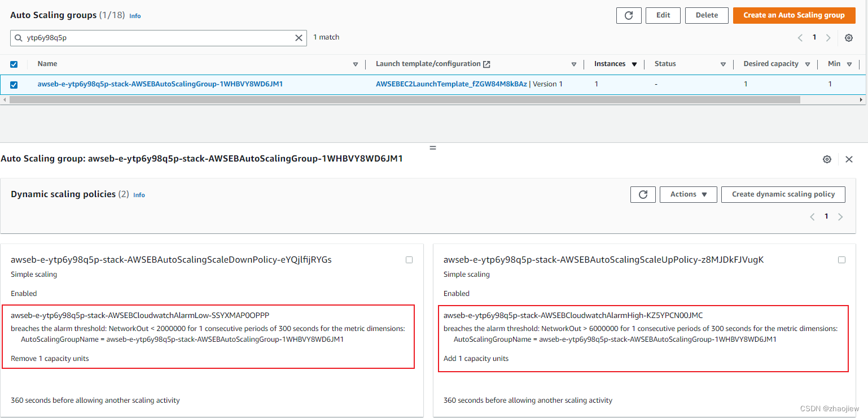
Task: Click 'Remove 1 capacity units' text
Action: 50,359
